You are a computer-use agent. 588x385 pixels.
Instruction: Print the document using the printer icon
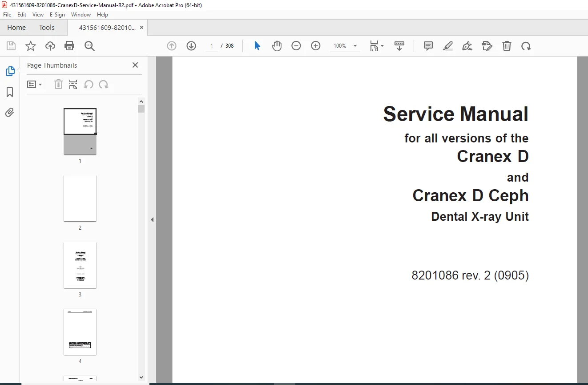[x=69, y=46]
